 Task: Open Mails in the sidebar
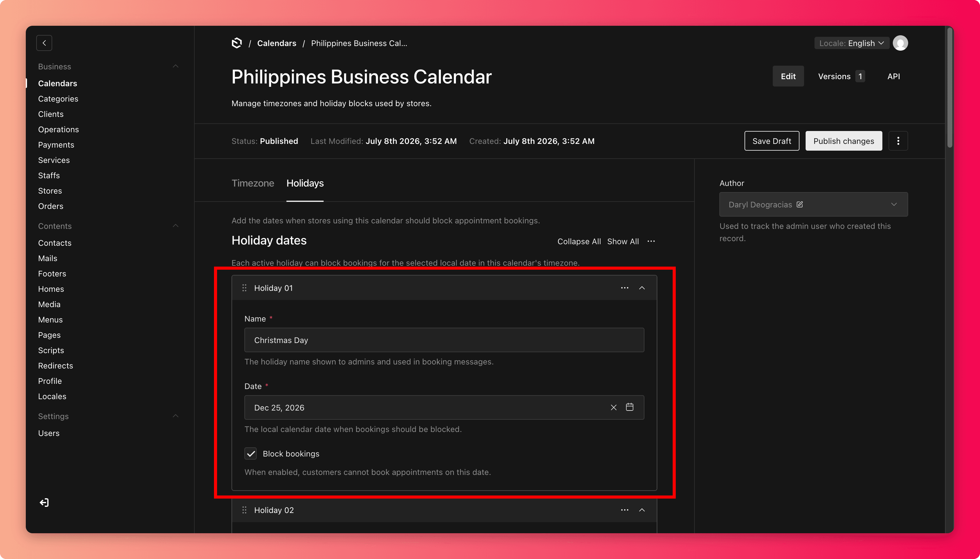point(48,258)
